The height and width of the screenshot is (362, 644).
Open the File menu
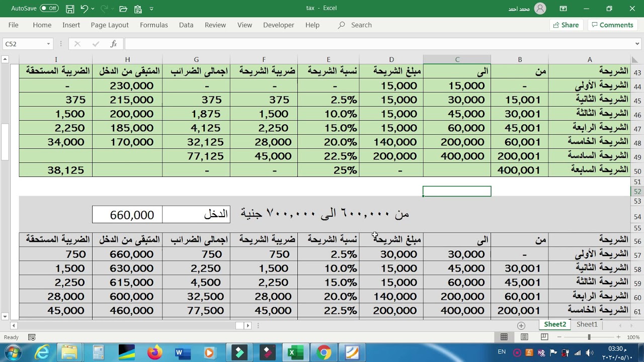[x=13, y=25]
